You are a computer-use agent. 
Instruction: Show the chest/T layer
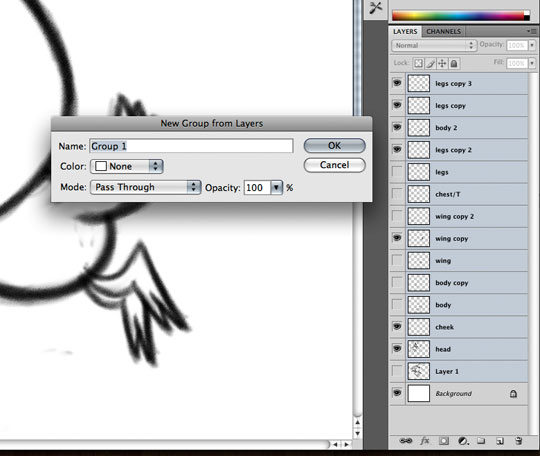(x=397, y=194)
